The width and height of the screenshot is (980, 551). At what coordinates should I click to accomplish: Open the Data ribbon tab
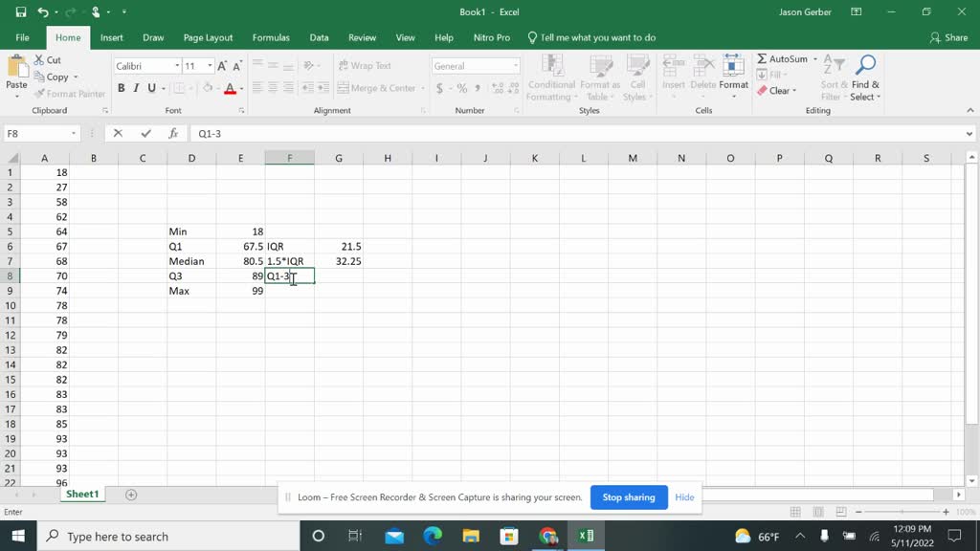click(x=319, y=37)
